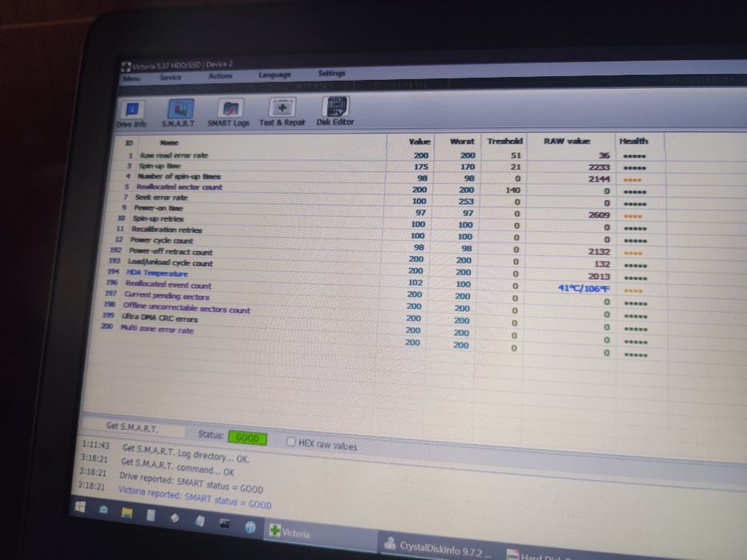Click the Worst column header

[462, 142]
